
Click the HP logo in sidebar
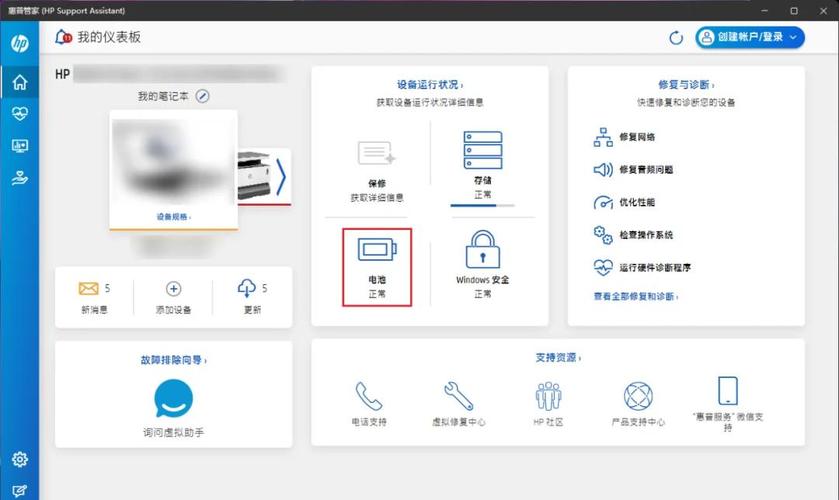point(20,43)
